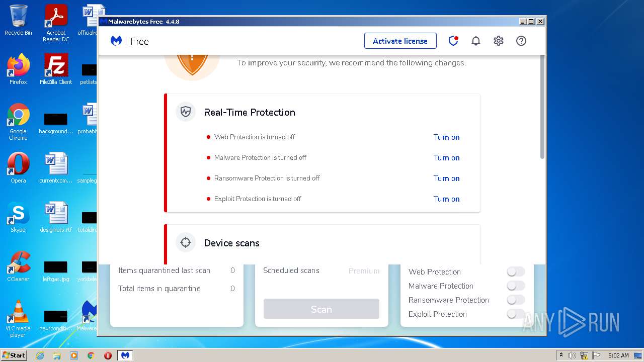Show hidden system tray icons

coord(561,355)
